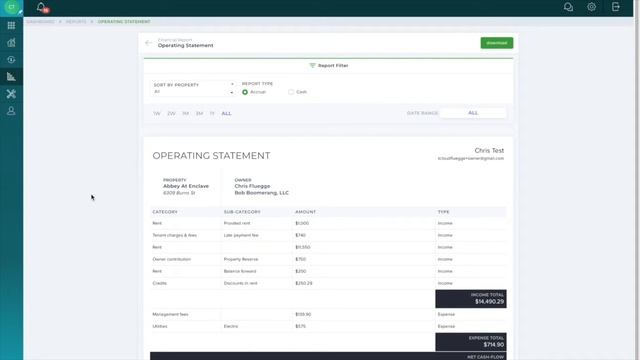The image size is (640, 360).
Task: Click the Balance forward sub-category cell
Action: coord(240,271)
